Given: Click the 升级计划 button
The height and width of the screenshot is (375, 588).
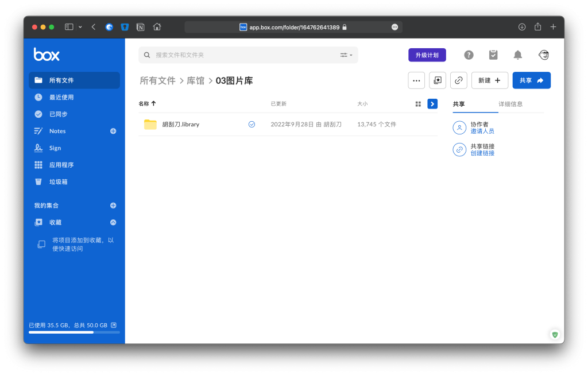Looking at the screenshot, I should click(427, 55).
